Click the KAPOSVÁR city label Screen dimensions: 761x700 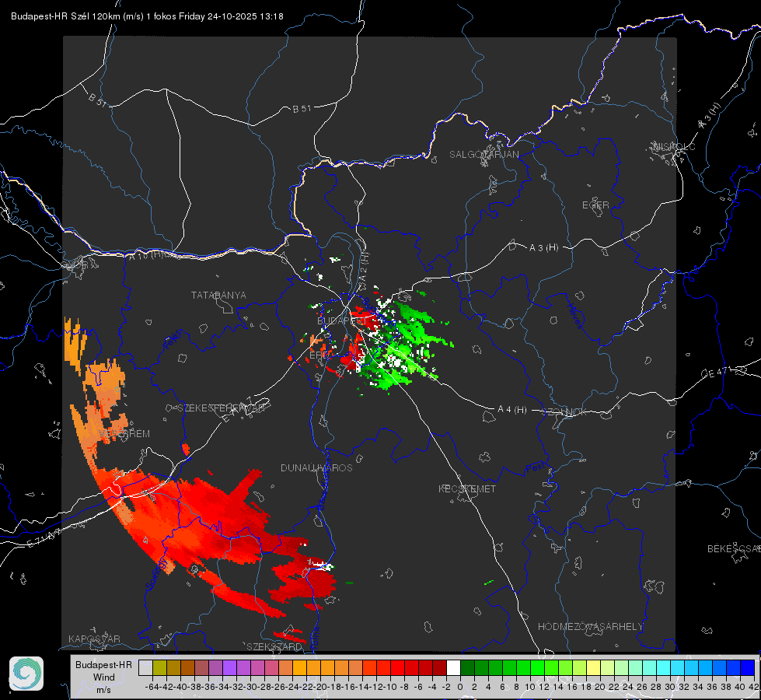[94, 639]
